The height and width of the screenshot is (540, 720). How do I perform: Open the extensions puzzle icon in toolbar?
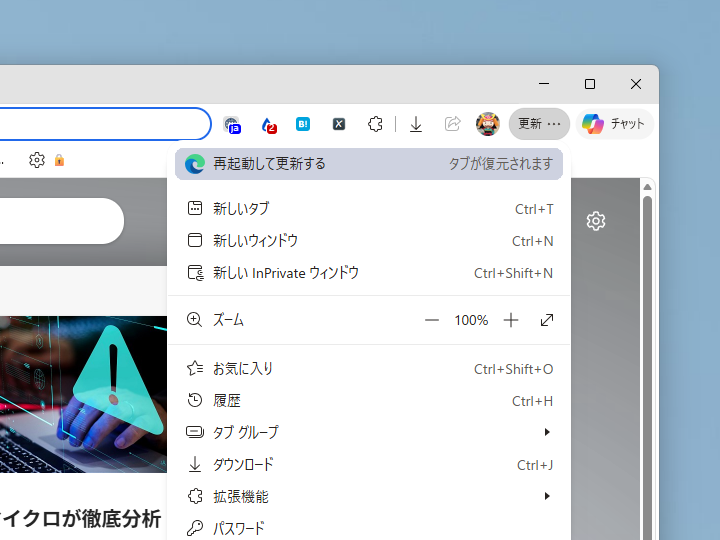375,124
